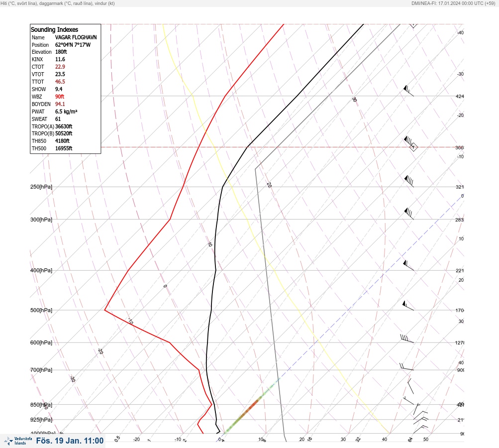Click the 850[hPa] pressure label
The height and width of the screenshot is (448, 499).
[41, 405]
